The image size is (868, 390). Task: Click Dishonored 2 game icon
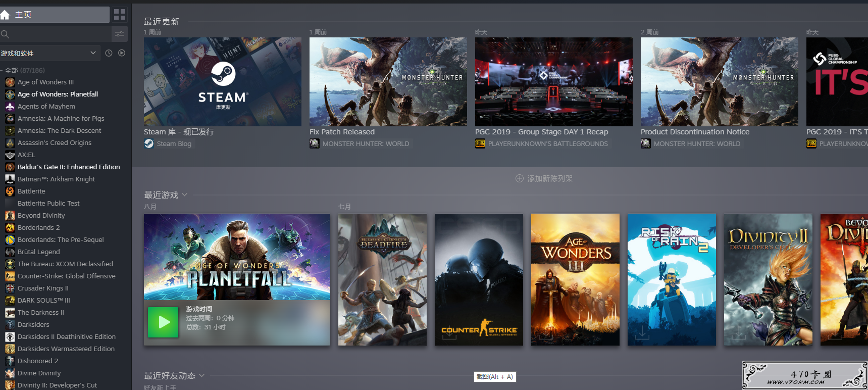click(10, 361)
